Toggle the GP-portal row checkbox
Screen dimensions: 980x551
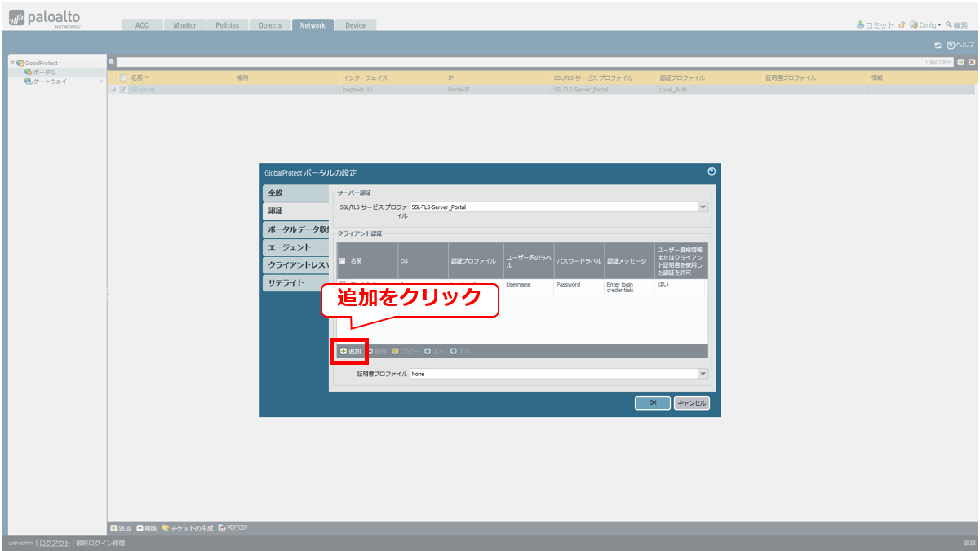[123, 90]
